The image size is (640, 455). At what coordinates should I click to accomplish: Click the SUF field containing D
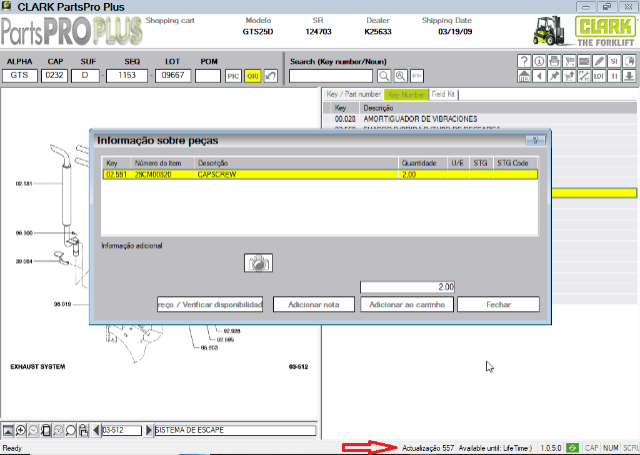[x=85, y=75]
